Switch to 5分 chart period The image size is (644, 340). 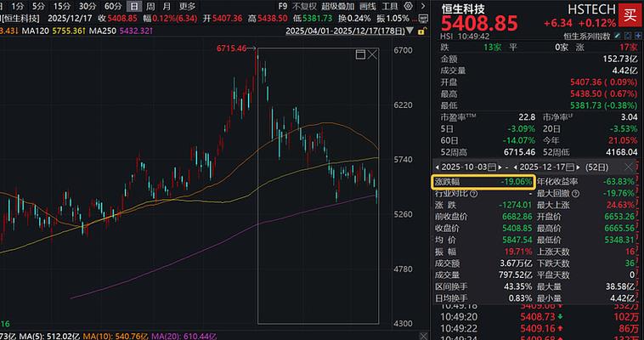tap(38, 6)
